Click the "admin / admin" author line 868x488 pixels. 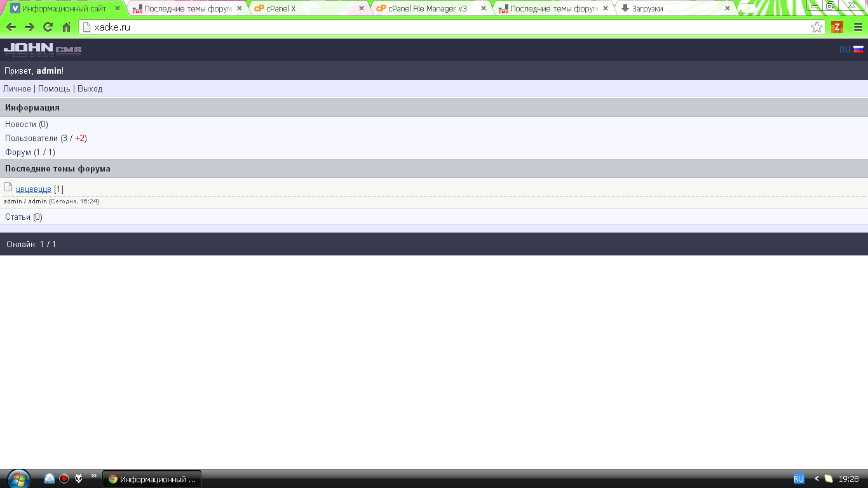click(25, 201)
